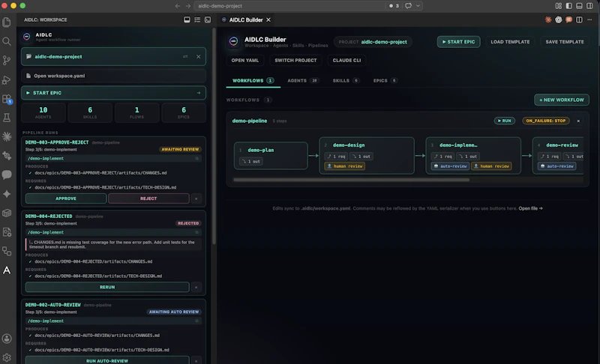Select the AIDLC 'A' icon in the activity bar
The image size is (600, 364).
(7, 270)
